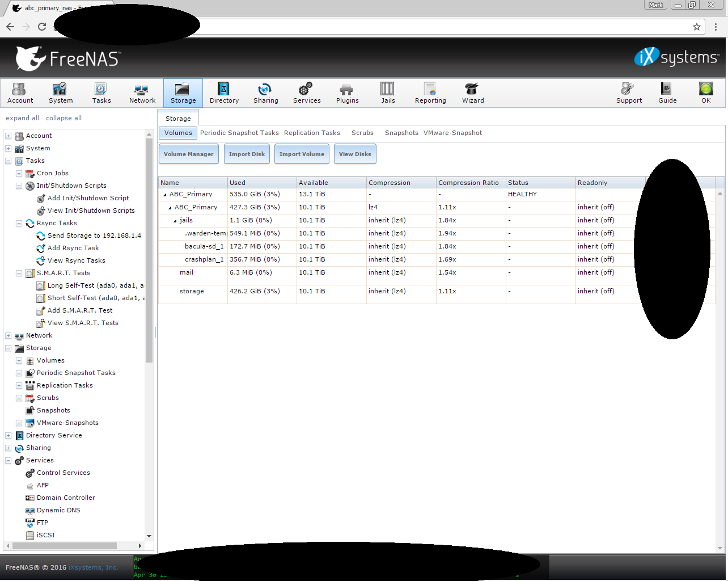Expand the Cron Jobs tree node
728x581 pixels.
[x=19, y=174]
